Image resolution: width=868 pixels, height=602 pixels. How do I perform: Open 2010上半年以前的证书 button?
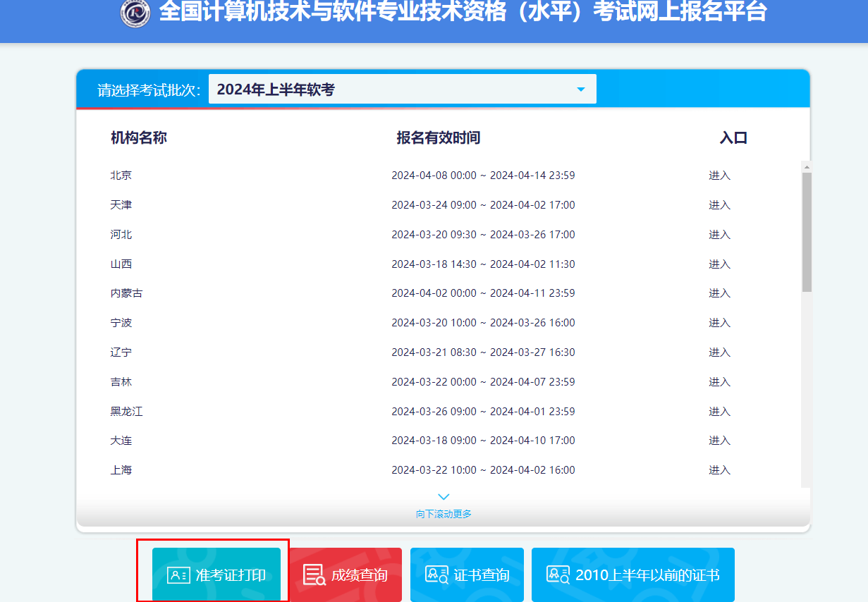[x=633, y=575]
